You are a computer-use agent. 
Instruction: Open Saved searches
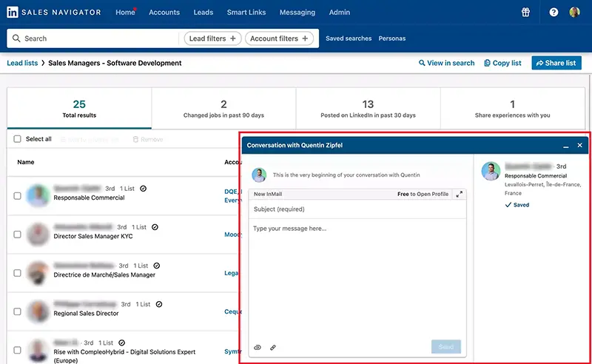[x=349, y=38]
